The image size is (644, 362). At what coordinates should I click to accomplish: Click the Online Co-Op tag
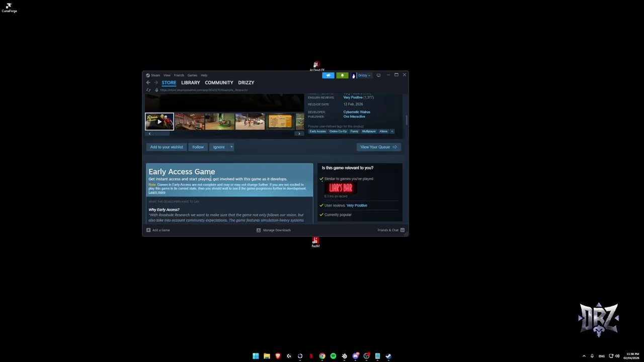click(x=338, y=131)
